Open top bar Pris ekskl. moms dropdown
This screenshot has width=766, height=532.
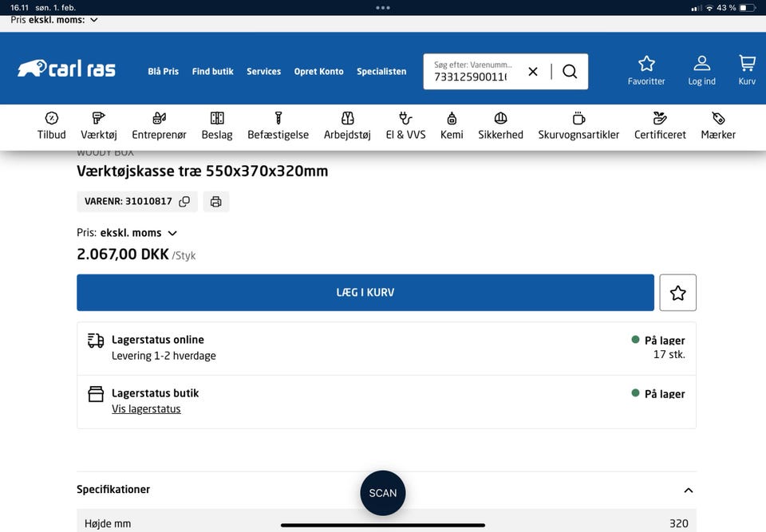point(94,20)
